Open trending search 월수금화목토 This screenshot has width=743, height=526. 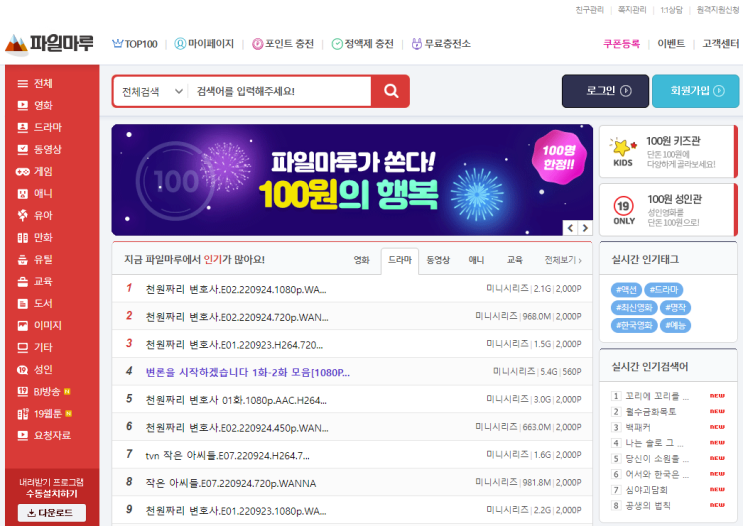pos(651,412)
